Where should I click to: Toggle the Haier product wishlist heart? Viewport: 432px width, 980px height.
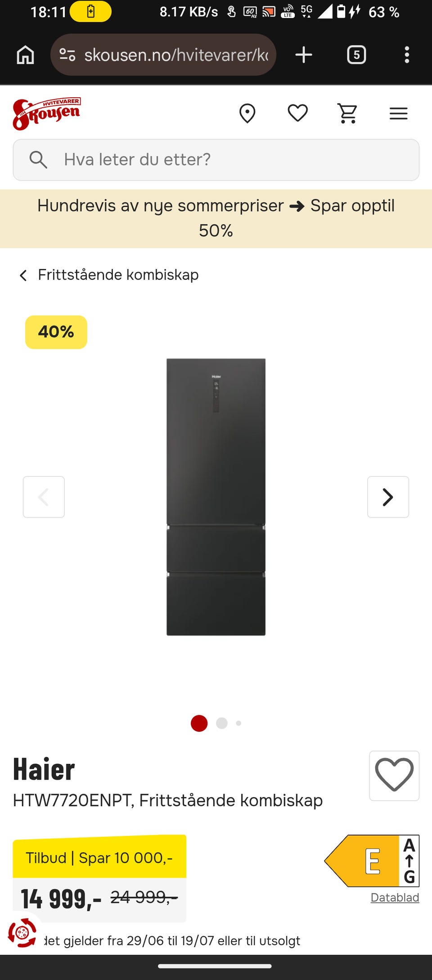[394, 776]
